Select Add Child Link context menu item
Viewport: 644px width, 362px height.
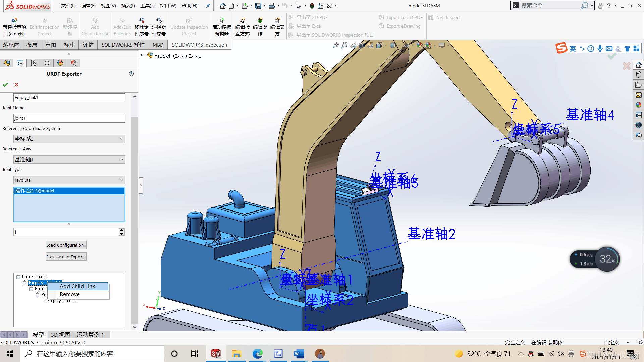pyautogui.click(x=77, y=286)
